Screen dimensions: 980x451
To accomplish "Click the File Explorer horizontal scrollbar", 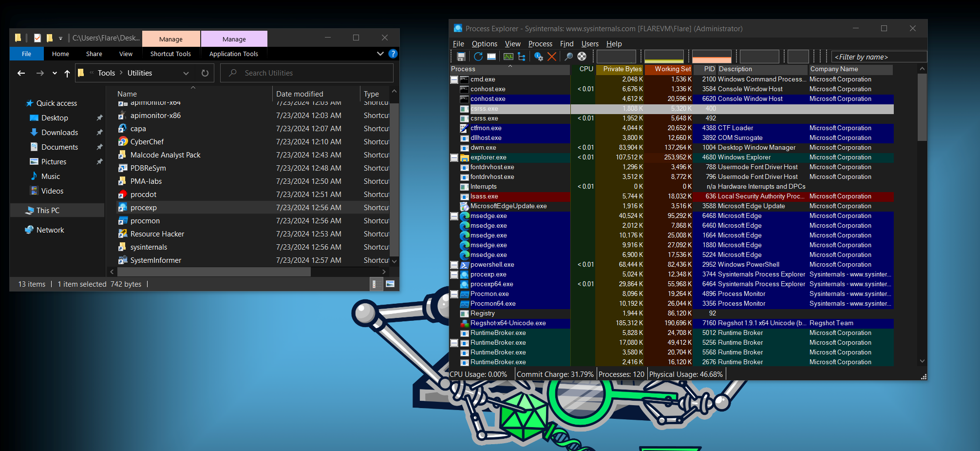I will tap(214, 272).
